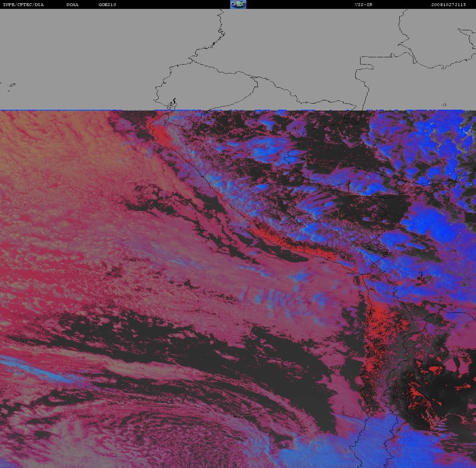
Task: Click the 200810272115 timestamp
Action: [449, 4]
